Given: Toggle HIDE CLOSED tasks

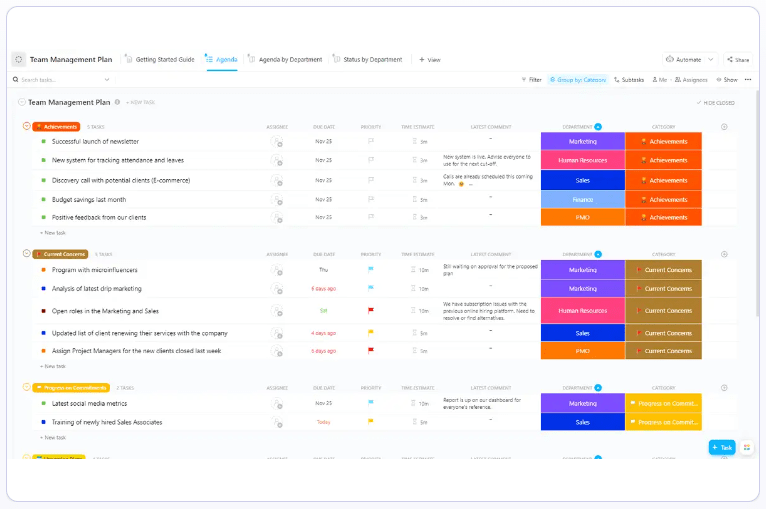Looking at the screenshot, I should tap(716, 103).
